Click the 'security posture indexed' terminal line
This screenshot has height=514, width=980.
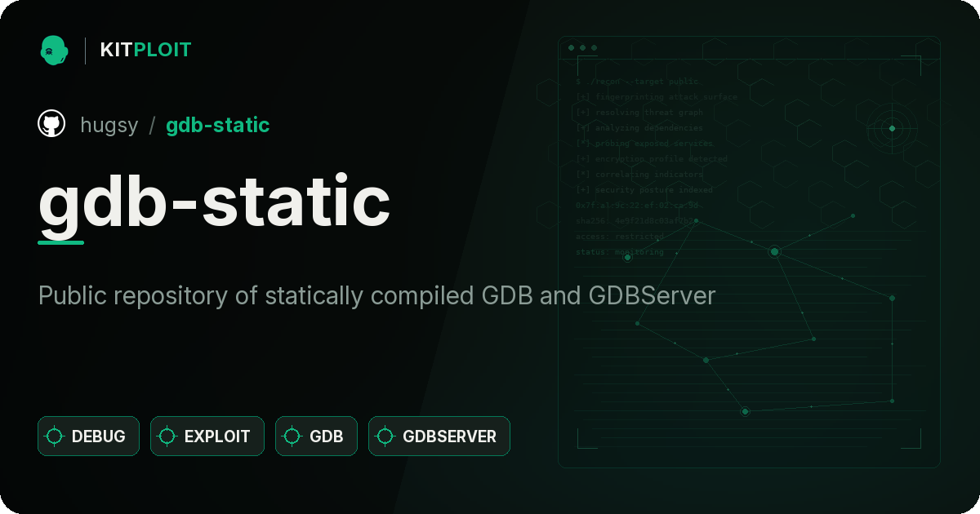click(644, 190)
